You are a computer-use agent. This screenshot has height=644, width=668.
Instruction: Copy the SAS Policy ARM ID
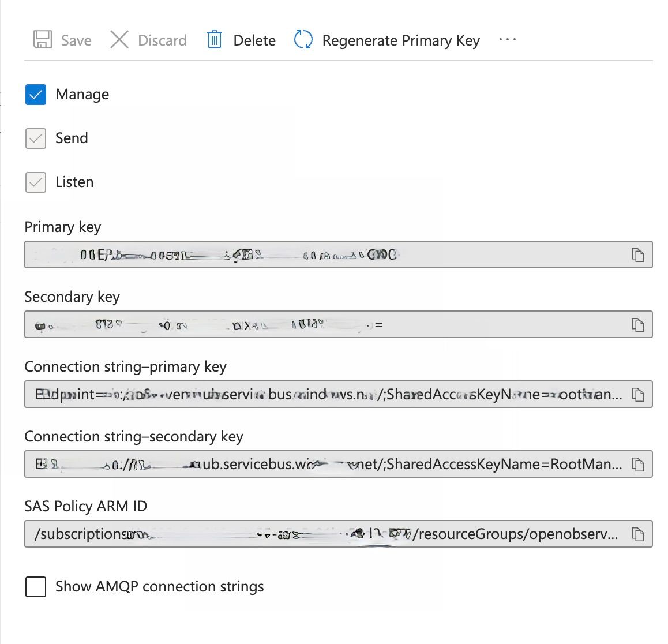[637, 534]
